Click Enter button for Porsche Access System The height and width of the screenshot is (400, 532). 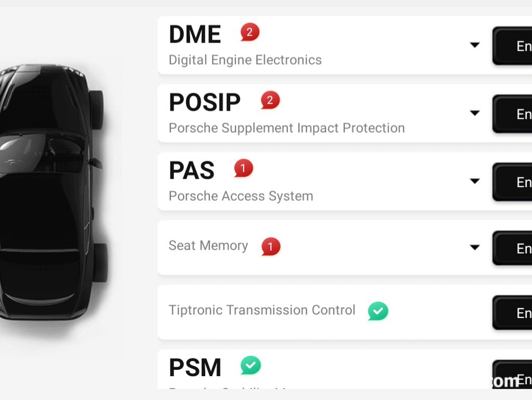pyautogui.click(x=512, y=182)
